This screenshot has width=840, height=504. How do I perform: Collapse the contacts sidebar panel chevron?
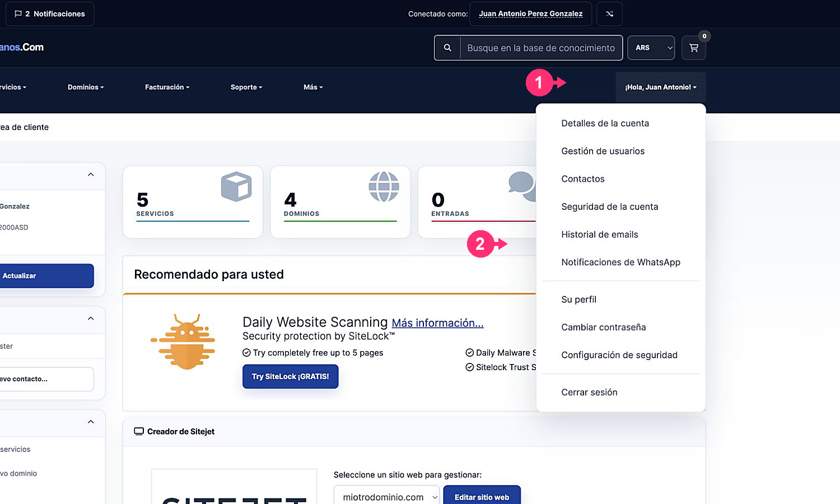tap(91, 319)
